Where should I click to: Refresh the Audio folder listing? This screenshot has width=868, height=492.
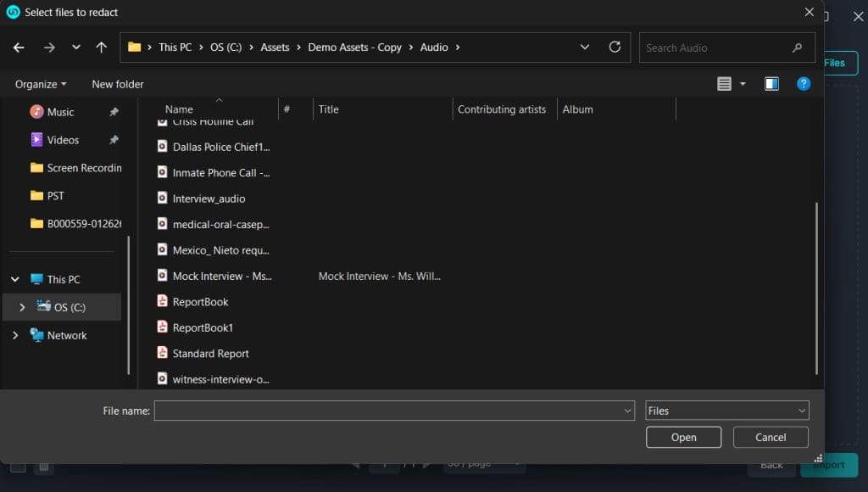(615, 48)
